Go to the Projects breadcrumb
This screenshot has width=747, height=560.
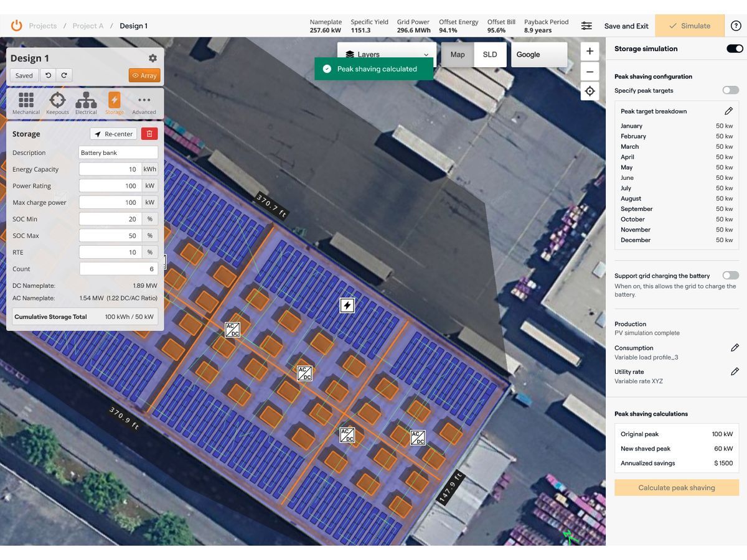point(43,26)
